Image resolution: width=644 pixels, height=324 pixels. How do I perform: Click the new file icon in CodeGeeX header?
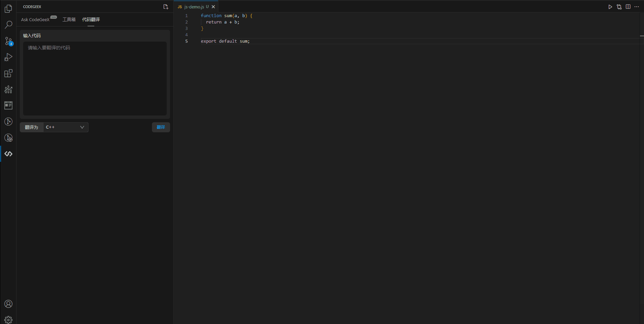[x=166, y=7]
